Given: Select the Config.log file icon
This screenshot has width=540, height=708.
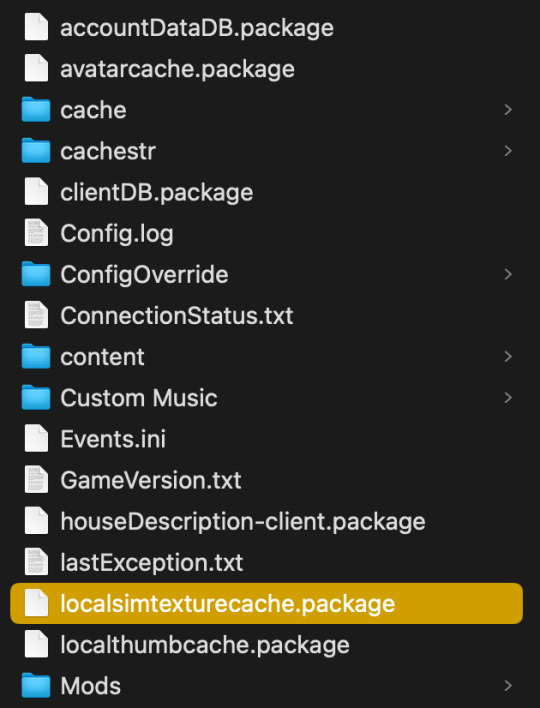Looking at the screenshot, I should [36, 233].
